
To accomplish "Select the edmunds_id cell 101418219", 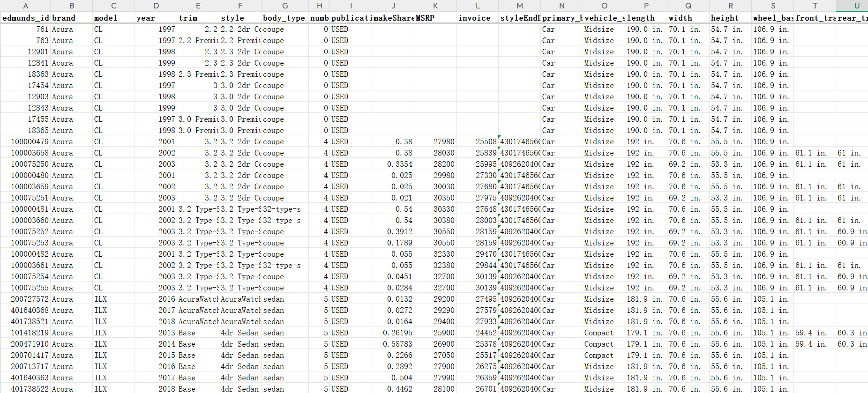I will [25, 333].
